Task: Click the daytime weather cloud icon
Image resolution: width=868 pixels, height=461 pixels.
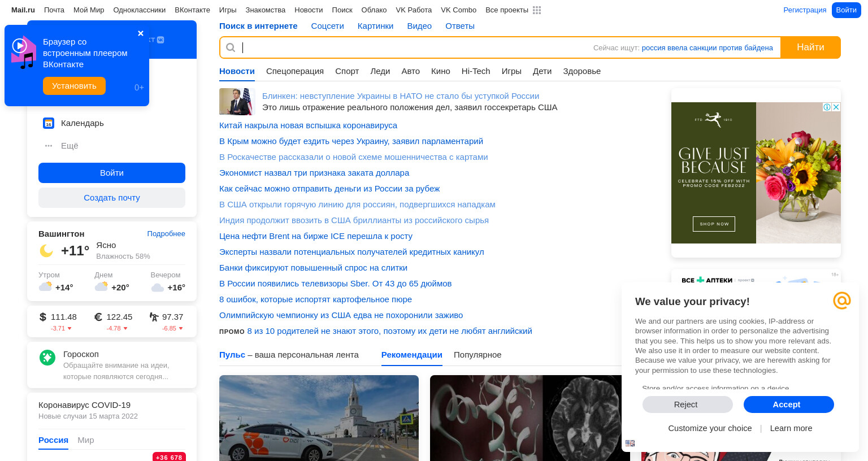Action: (x=101, y=286)
